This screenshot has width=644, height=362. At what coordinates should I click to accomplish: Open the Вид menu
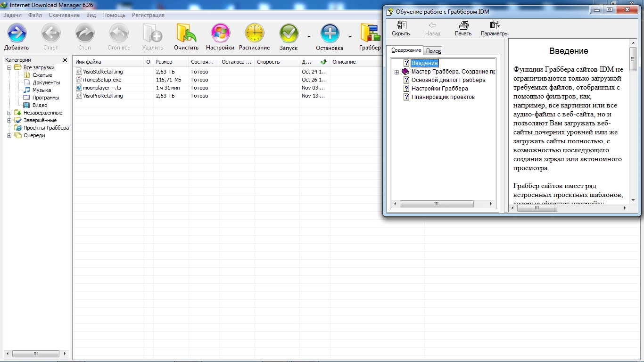click(91, 15)
